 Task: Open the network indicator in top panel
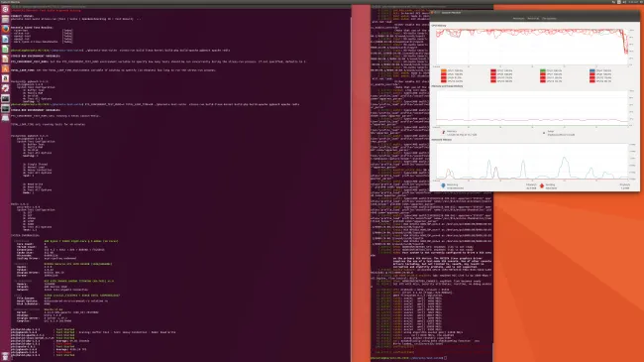coord(613,2)
